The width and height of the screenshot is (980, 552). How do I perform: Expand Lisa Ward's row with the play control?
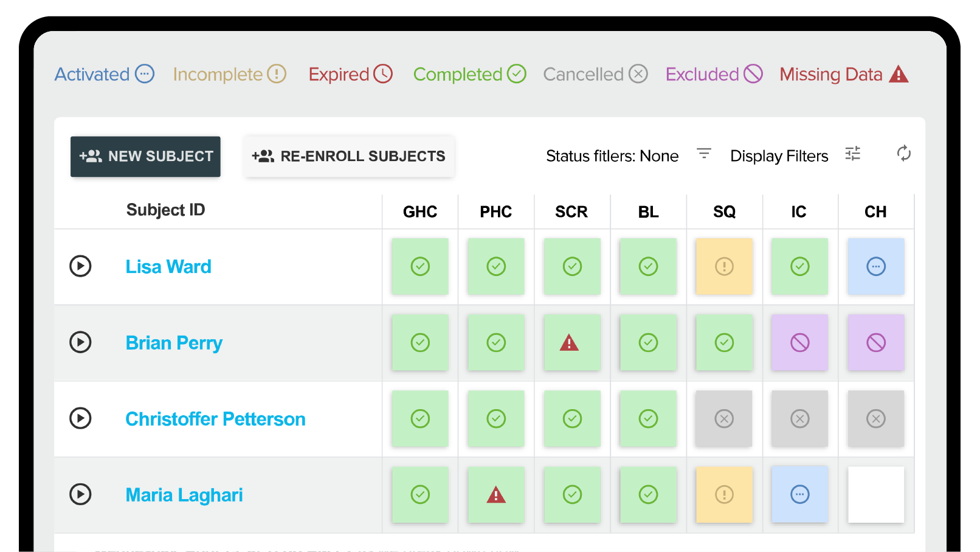click(80, 266)
